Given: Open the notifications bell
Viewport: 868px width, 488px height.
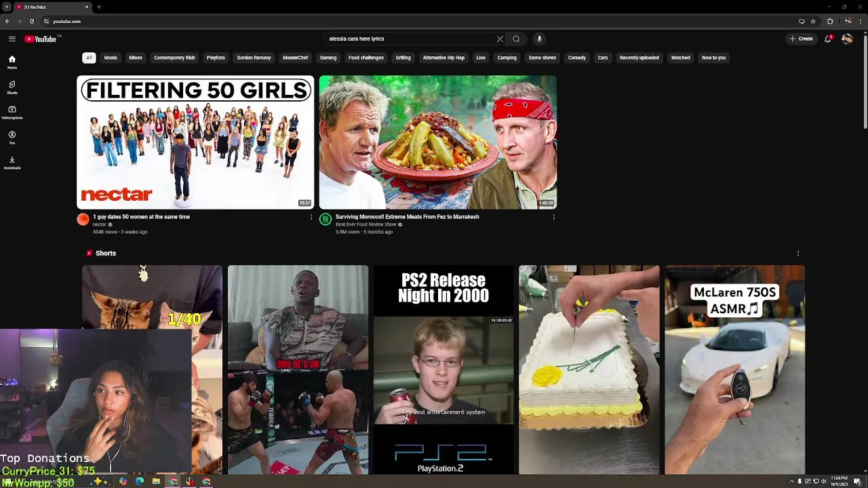Looking at the screenshot, I should pyautogui.click(x=828, y=39).
